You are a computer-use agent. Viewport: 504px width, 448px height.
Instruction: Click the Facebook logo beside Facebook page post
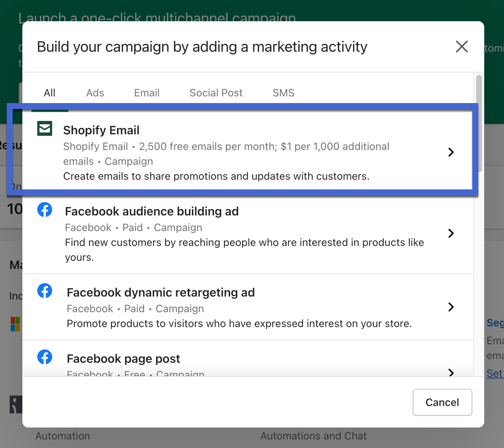pyautogui.click(x=45, y=357)
